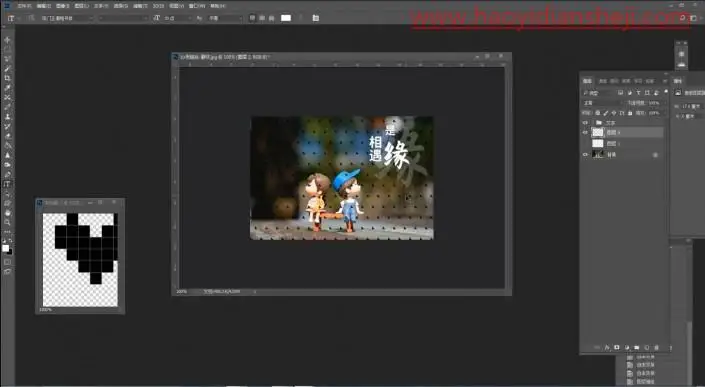Open the 滤镜 Filter menu
Viewport: 705px width, 387px height.
(140, 6)
